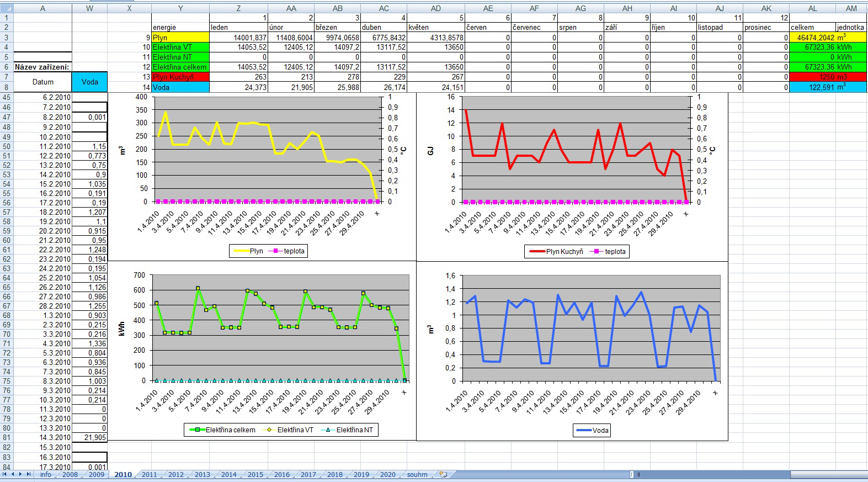
Task: Click the jednotka header cell
Action: (x=851, y=27)
